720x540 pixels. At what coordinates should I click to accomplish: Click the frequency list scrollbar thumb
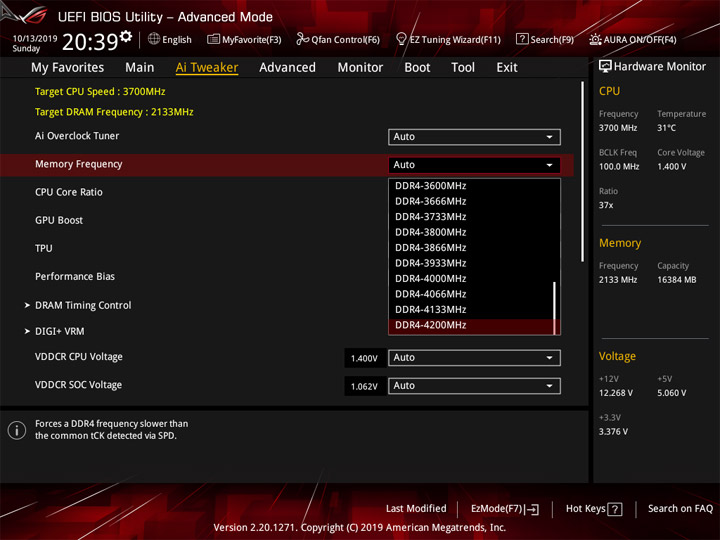coord(555,308)
